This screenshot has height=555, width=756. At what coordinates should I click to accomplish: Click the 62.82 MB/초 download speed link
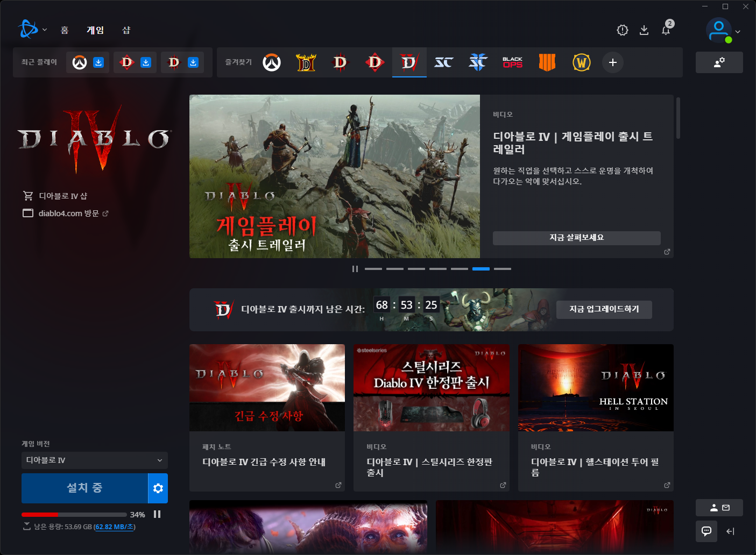(x=115, y=527)
